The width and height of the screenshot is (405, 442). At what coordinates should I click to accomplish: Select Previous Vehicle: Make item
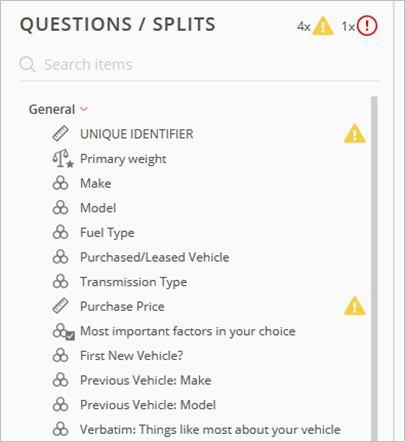(145, 380)
